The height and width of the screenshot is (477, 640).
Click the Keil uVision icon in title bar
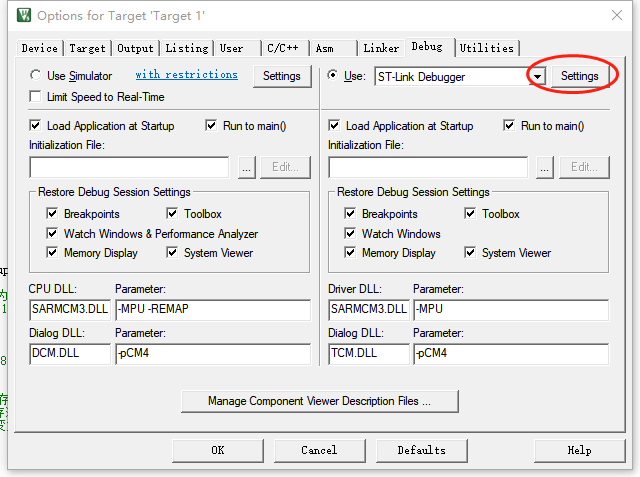24,15
